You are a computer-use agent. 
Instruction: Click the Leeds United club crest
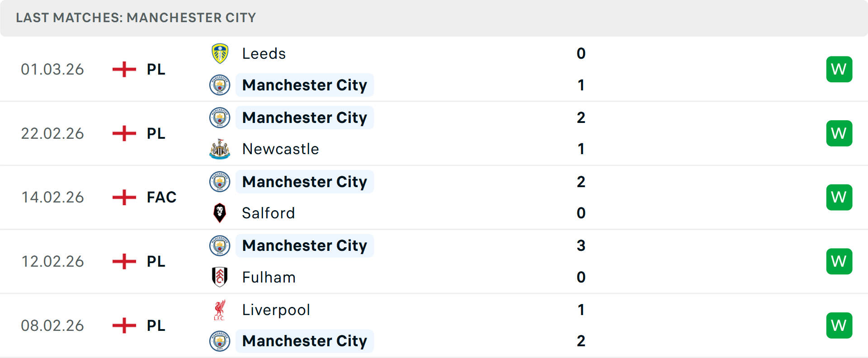pyautogui.click(x=220, y=53)
